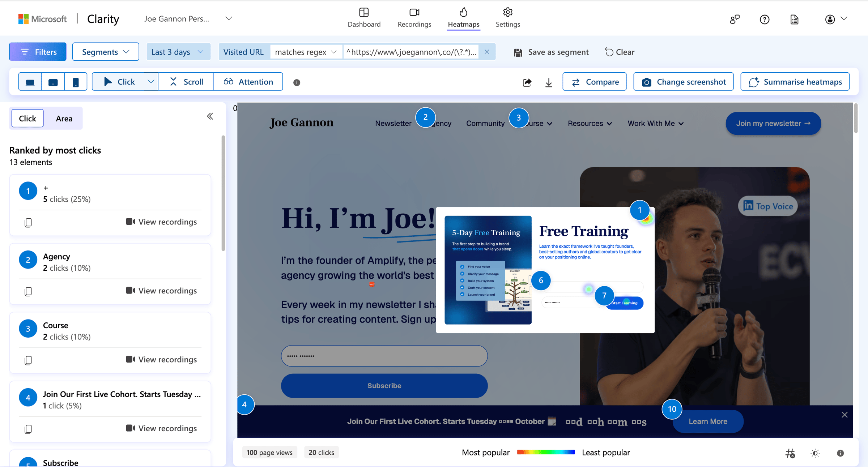The width and height of the screenshot is (868, 467).
Task: Hide click count number markers icon
Action: pyautogui.click(x=790, y=453)
